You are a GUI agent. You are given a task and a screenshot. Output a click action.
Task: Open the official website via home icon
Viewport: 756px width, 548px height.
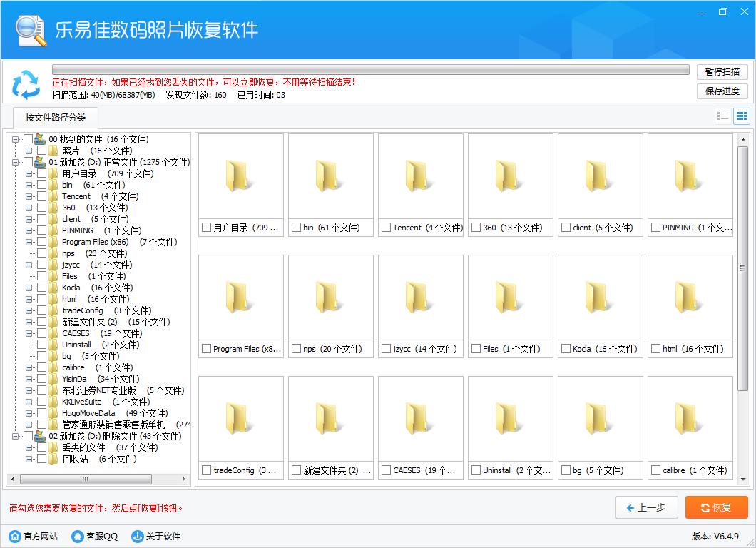click(16, 536)
